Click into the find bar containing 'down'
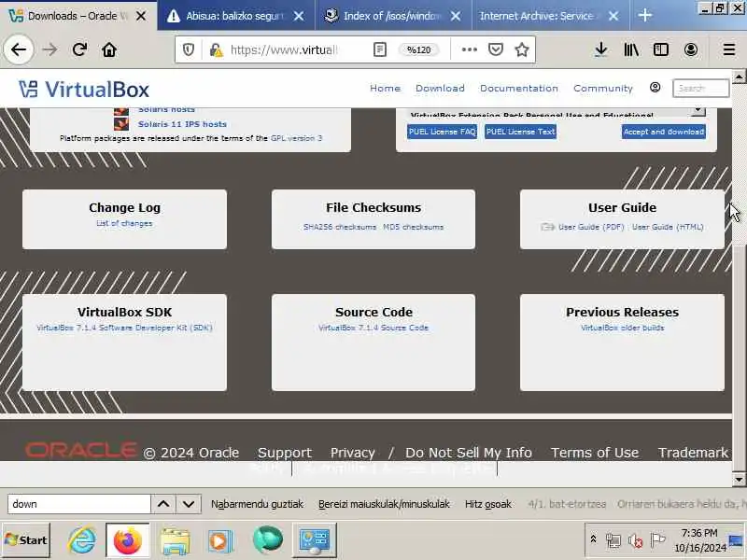This screenshot has width=747, height=560. coord(79,504)
